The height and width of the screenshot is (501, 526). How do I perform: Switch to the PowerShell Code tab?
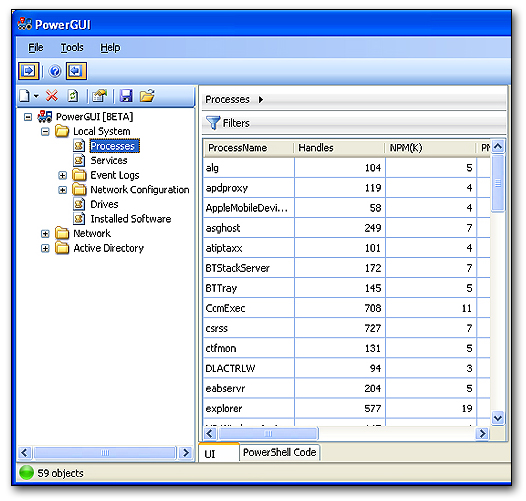point(279,452)
